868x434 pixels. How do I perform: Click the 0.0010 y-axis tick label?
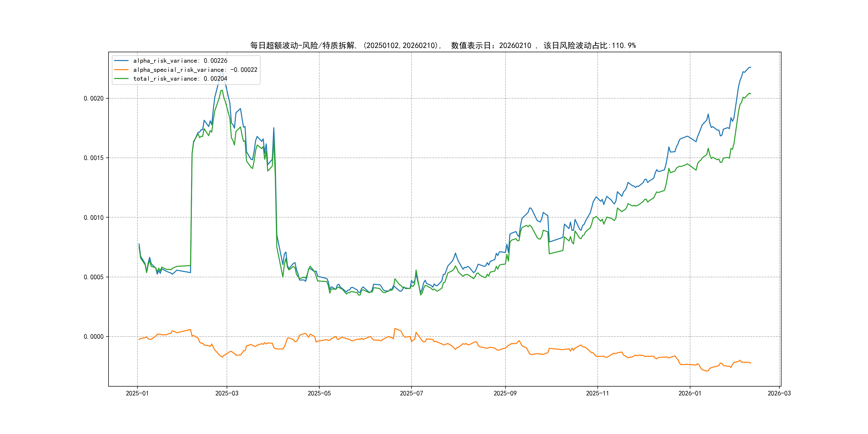[x=94, y=218]
